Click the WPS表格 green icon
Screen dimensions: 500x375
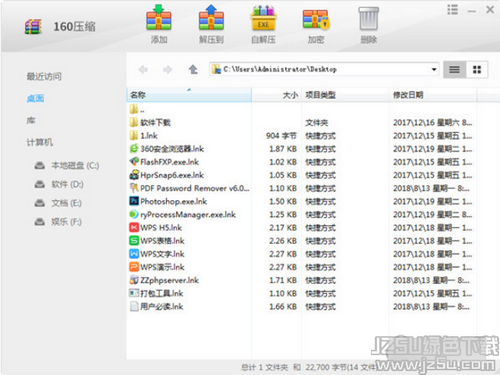[134, 240]
